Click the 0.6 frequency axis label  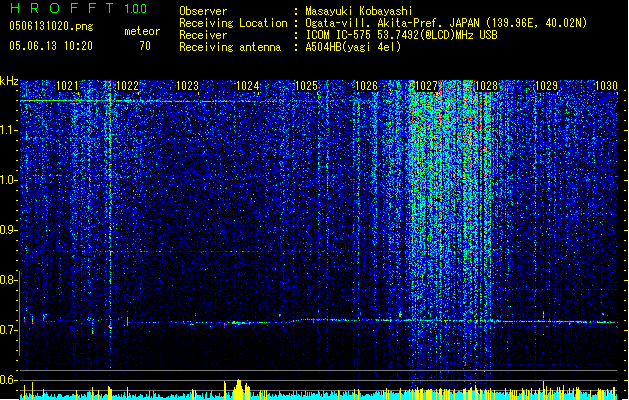click(9, 380)
